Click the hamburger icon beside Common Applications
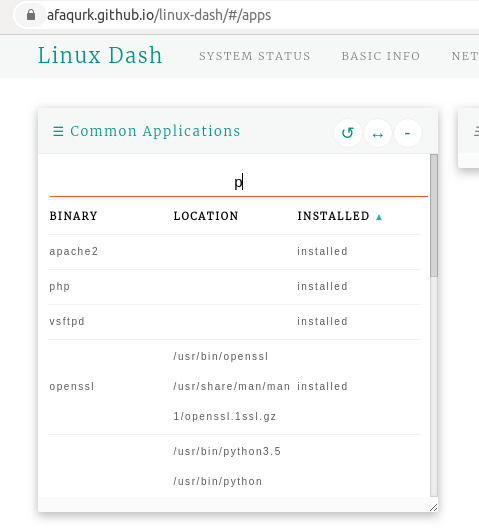Image resolution: width=479 pixels, height=529 pixels. pyautogui.click(x=58, y=131)
